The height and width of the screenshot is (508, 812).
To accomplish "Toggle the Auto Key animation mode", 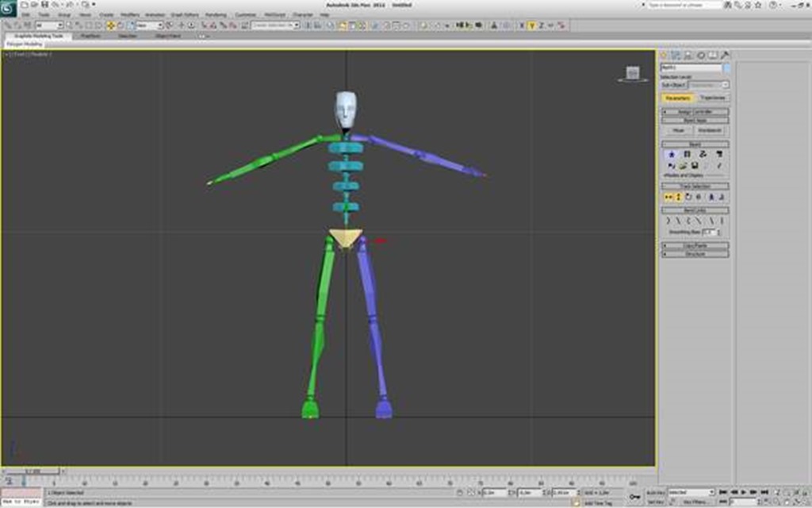I will pyautogui.click(x=654, y=492).
